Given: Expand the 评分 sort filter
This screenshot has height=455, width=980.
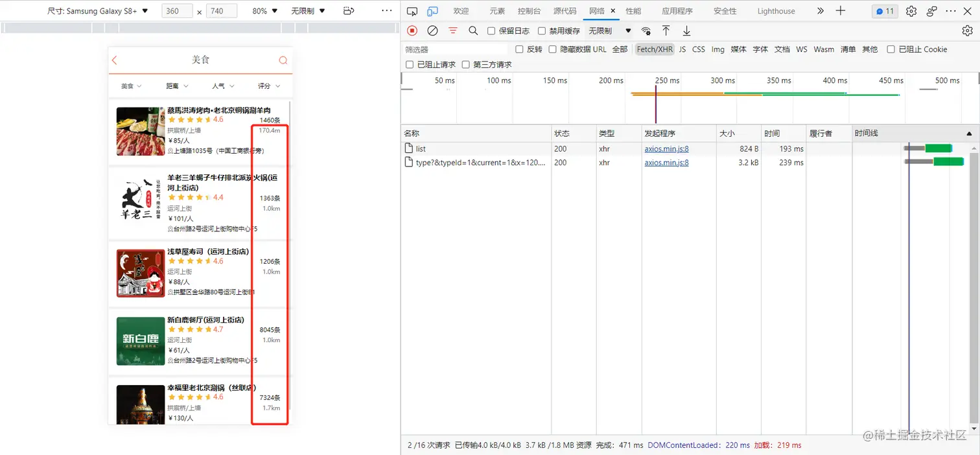Looking at the screenshot, I should click(269, 86).
